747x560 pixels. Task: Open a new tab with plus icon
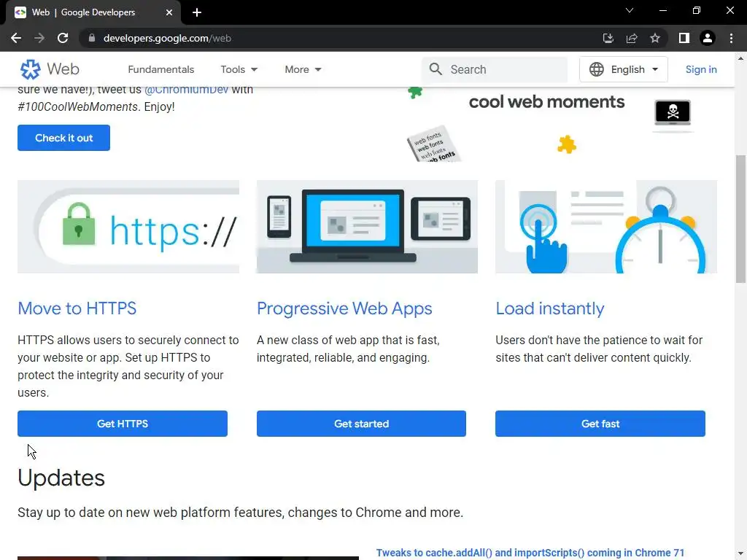click(197, 12)
